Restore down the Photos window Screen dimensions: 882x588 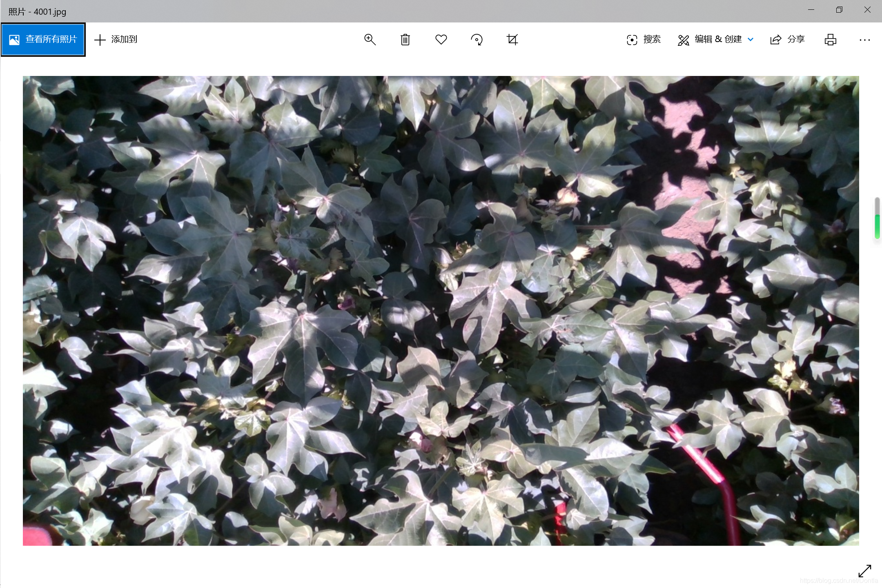pyautogui.click(x=839, y=10)
